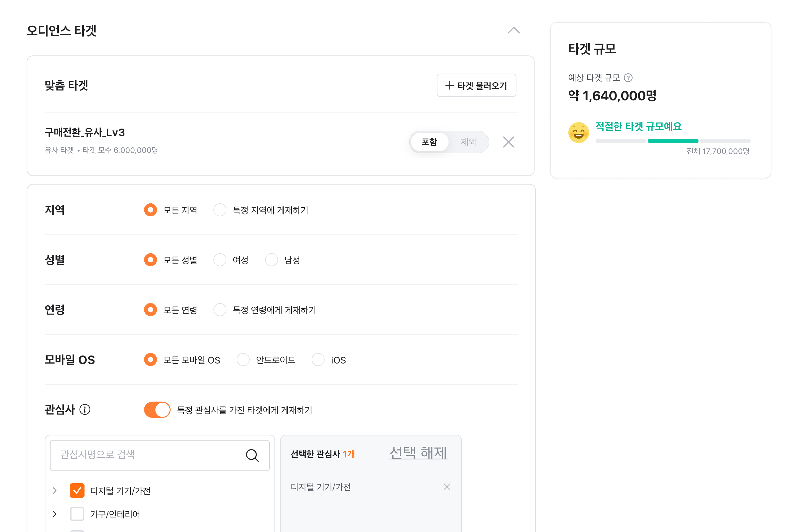Turn off the 관심사 targeting toggle switch
Image resolution: width=798 pixels, height=532 pixels.
click(157, 410)
